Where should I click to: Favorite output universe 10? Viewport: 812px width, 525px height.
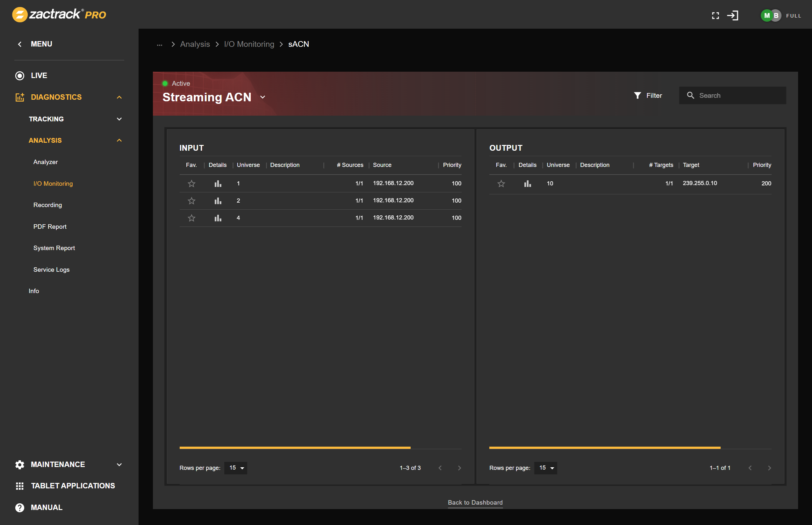pyautogui.click(x=501, y=183)
